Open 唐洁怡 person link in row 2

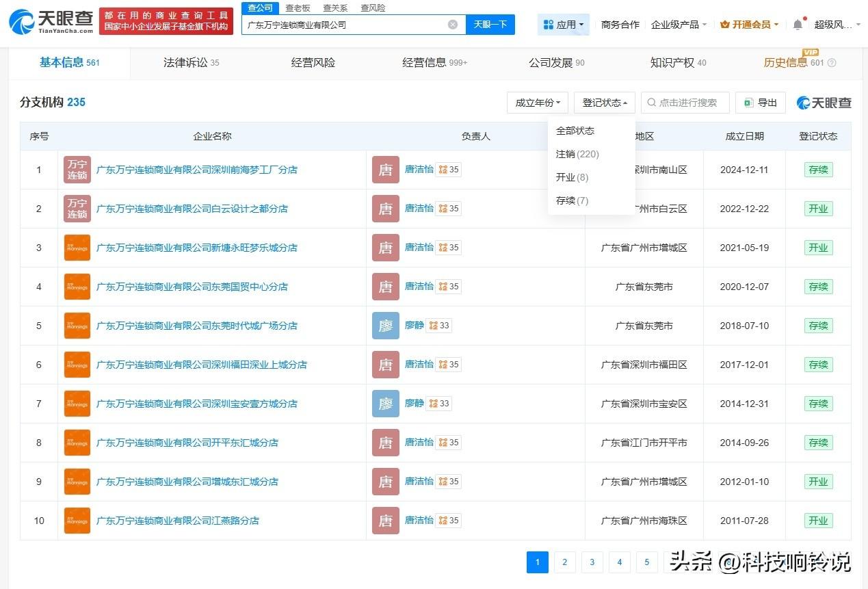[x=419, y=208]
